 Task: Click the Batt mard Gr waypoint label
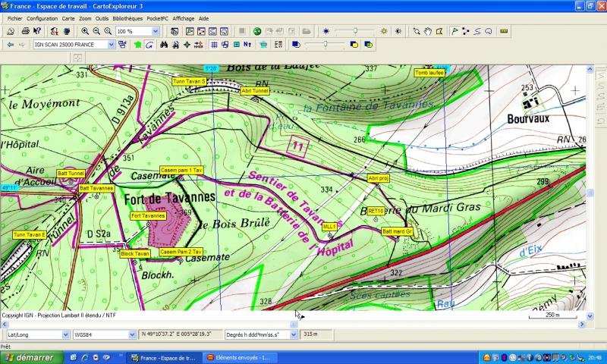(397, 231)
